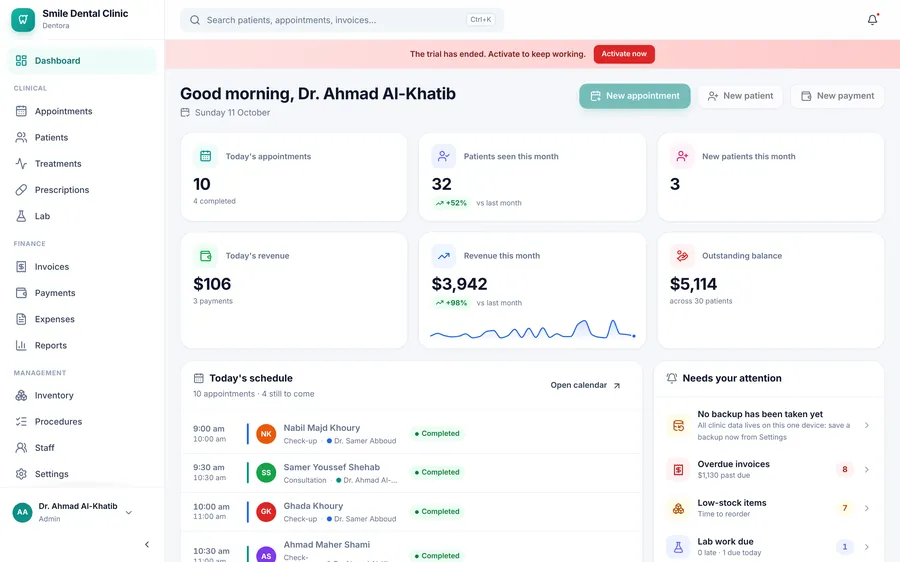Screen dimensions: 900x562
Task: Click the Invoices icon in sidebar
Action: click(x=21, y=267)
